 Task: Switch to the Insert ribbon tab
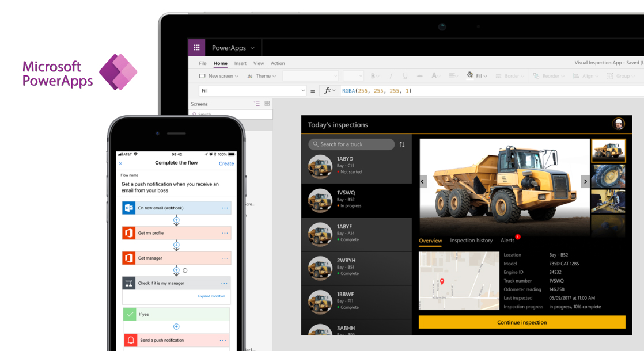240,63
